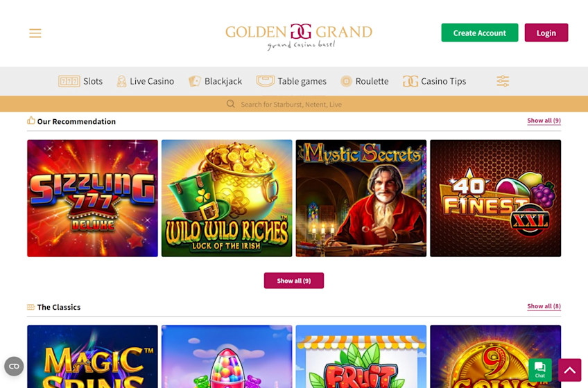588x388 pixels.
Task: Click Show all (8) link for Classics
Action: point(544,306)
